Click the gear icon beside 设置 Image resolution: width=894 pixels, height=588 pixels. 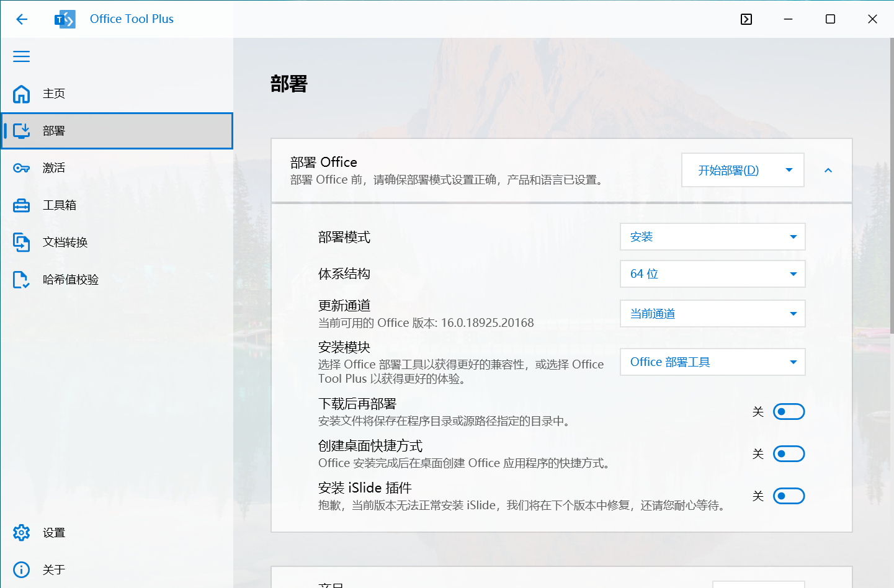pos(22,533)
